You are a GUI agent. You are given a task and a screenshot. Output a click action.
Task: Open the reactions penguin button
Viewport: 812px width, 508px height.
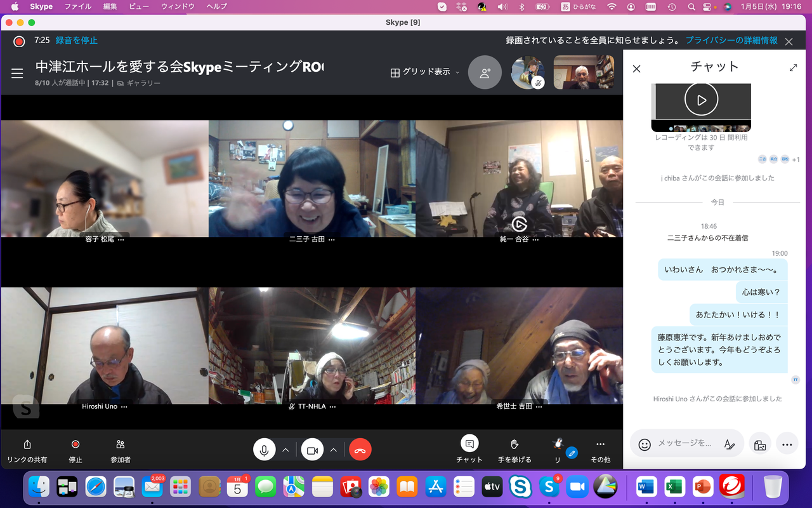point(558,450)
